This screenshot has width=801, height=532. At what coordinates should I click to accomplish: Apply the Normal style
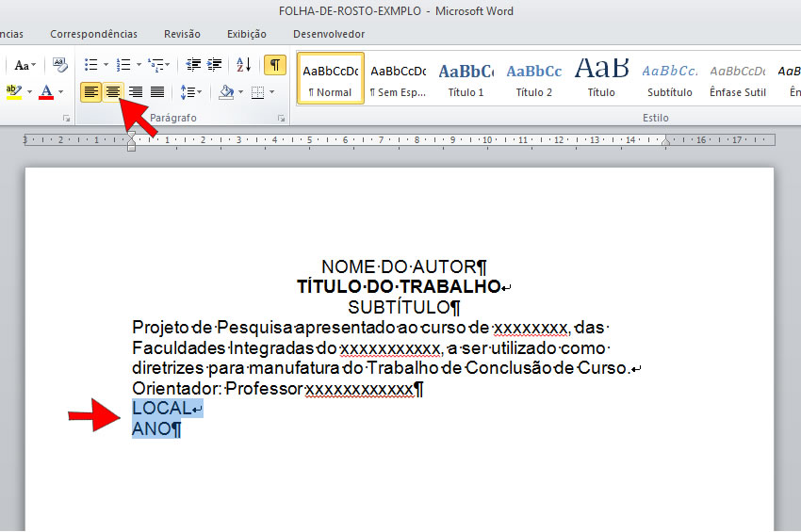point(331,78)
